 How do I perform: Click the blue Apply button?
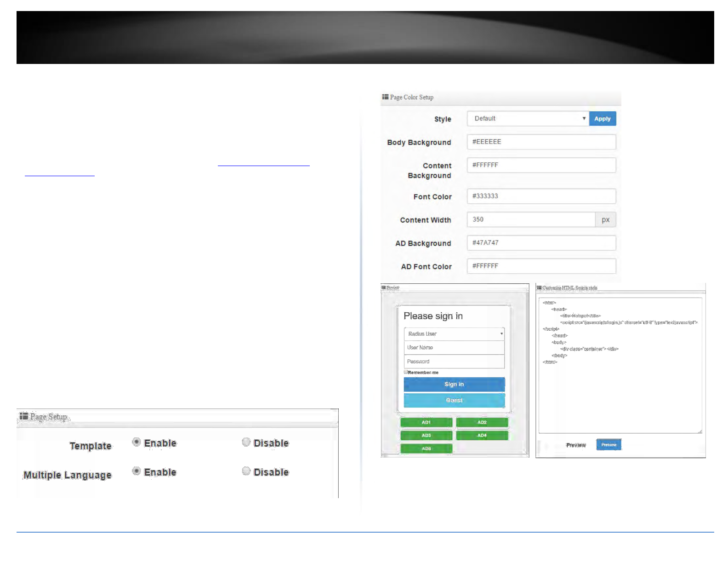tap(603, 119)
